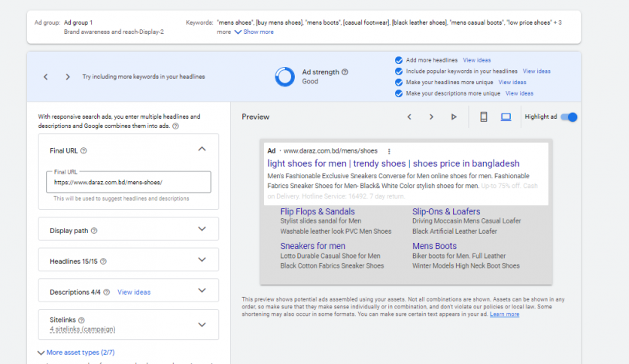Open Final URL help icon

84,150
